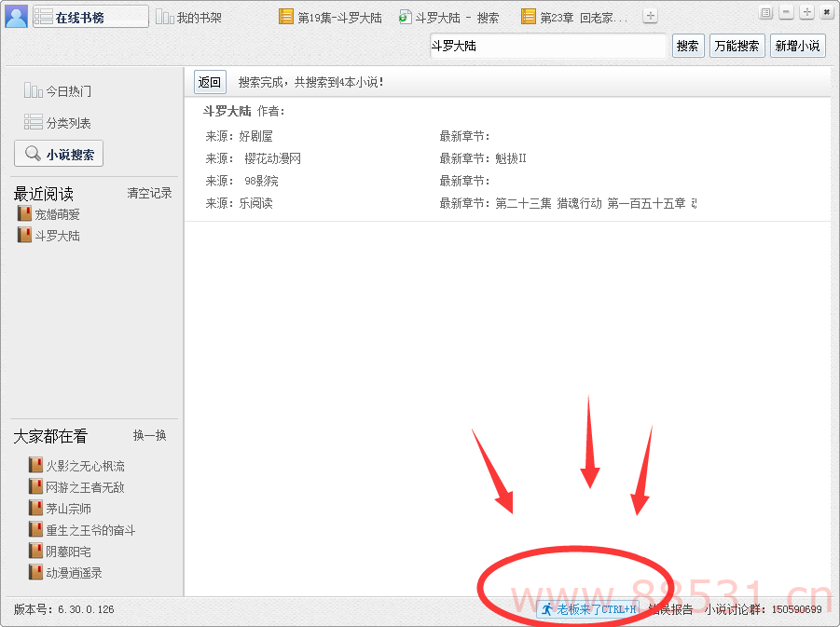Open 动漫逍遥录 book

click(x=74, y=573)
